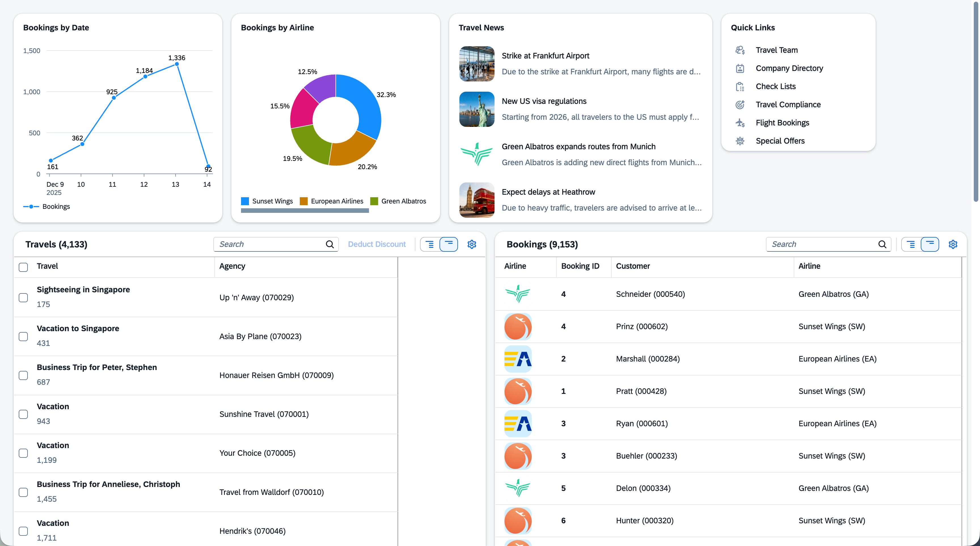Switch Travels table to collapsed row view

(449, 244)
